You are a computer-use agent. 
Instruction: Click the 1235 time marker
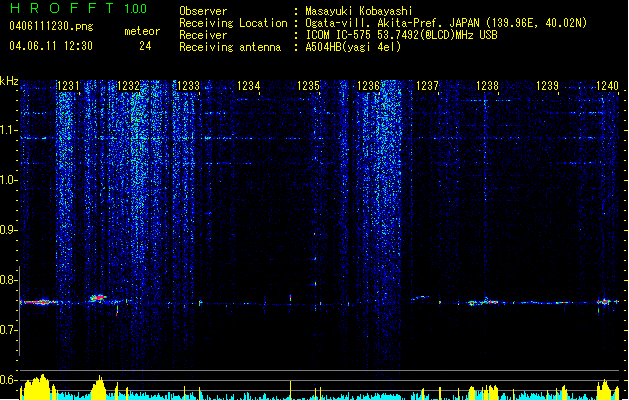(x=308, y=86)
